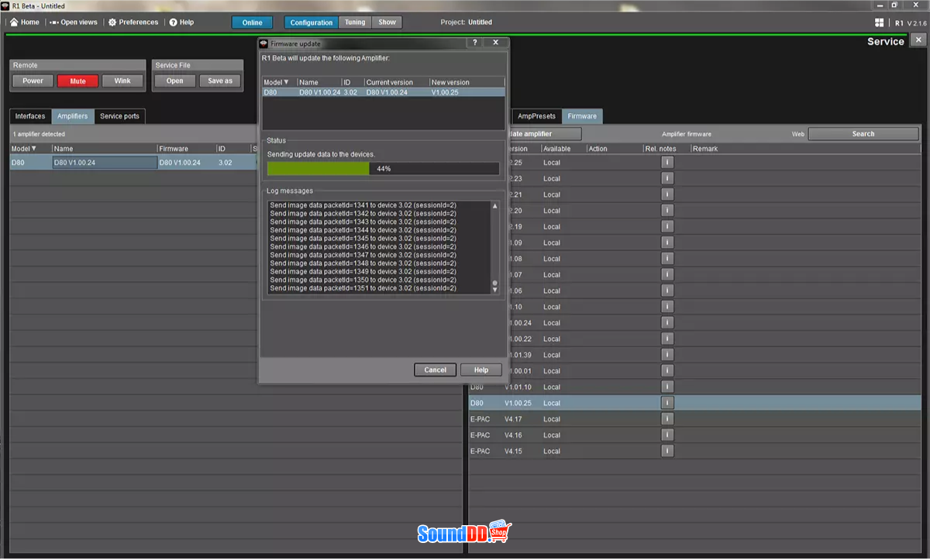Viewport: 930px width, 560px height.
Task: Open release notes for version 1.01.39 row
Action: point(667,355)
